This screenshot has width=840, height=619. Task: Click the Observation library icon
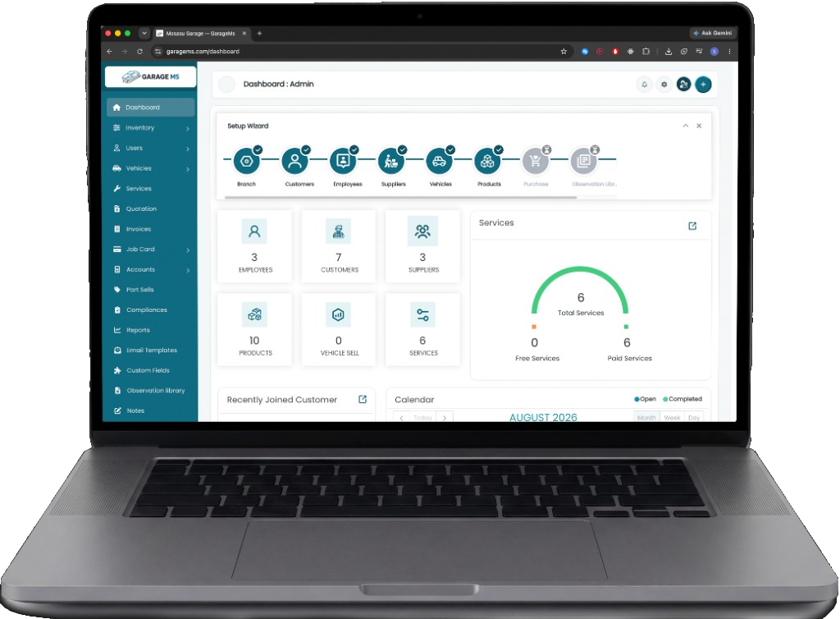(x=117, y=391)
